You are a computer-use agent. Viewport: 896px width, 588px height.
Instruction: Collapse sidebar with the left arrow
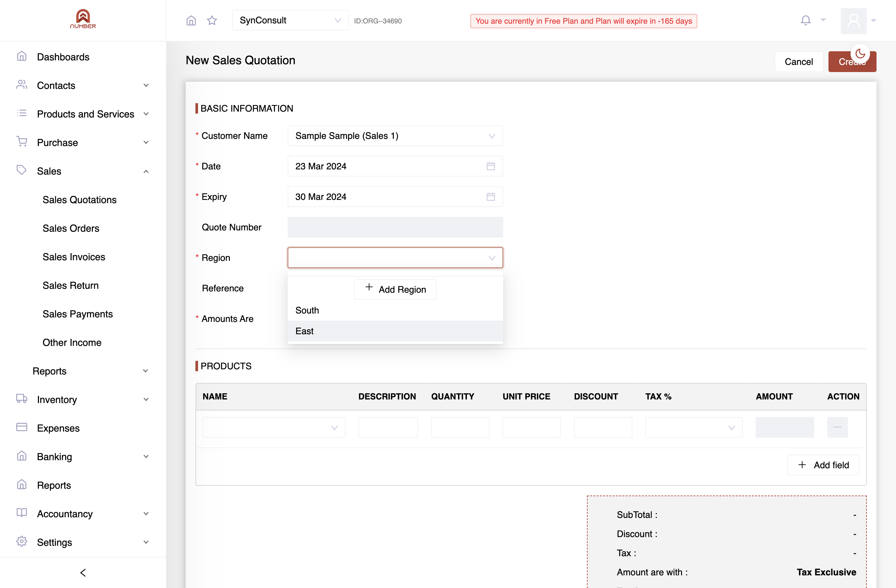[83, 572]
